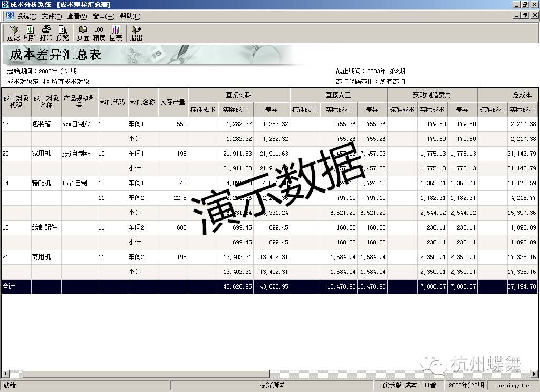Click the 刷新 (Refresh) icon to reload data
This screenshot has width=540, height=392.
point(29,32)
